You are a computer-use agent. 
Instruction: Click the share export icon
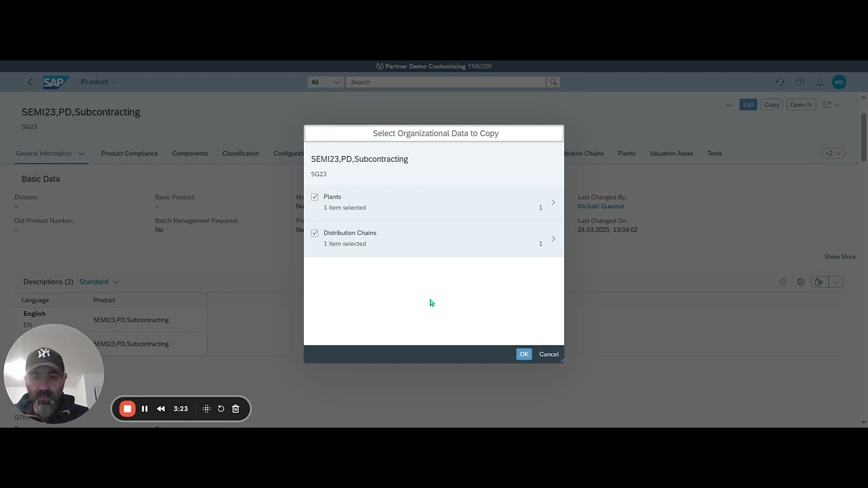click(x=827, y=105)
